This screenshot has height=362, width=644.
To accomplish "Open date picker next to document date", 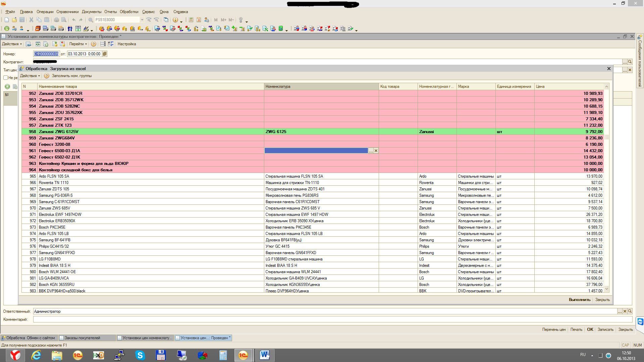I will (105, 54).
